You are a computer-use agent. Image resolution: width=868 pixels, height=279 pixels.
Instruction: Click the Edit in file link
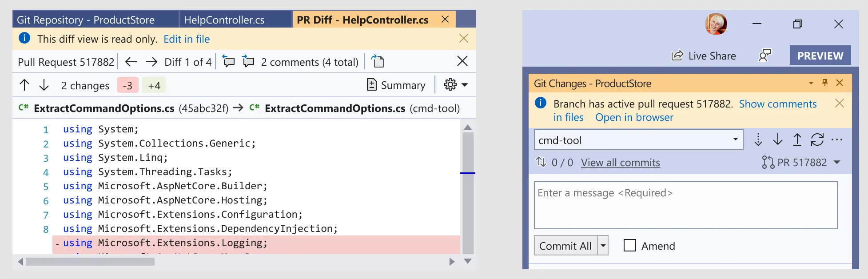click(187, 39)
